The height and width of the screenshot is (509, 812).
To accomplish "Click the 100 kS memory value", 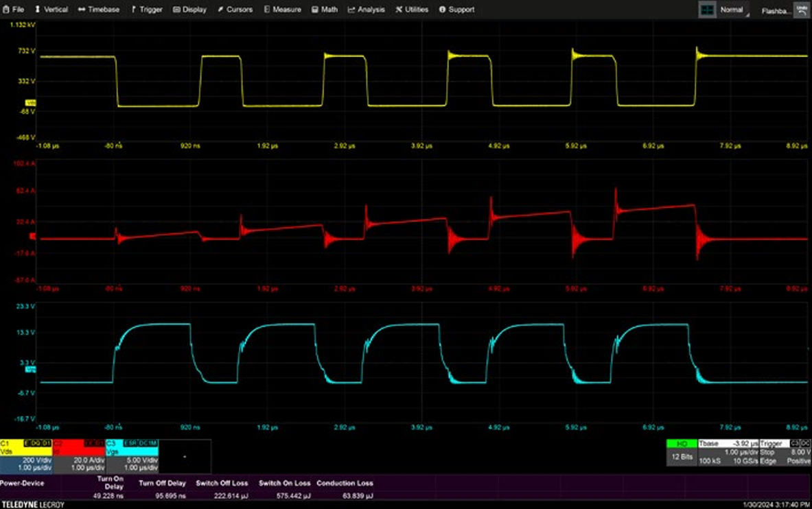I will click(x=710, y=461).
